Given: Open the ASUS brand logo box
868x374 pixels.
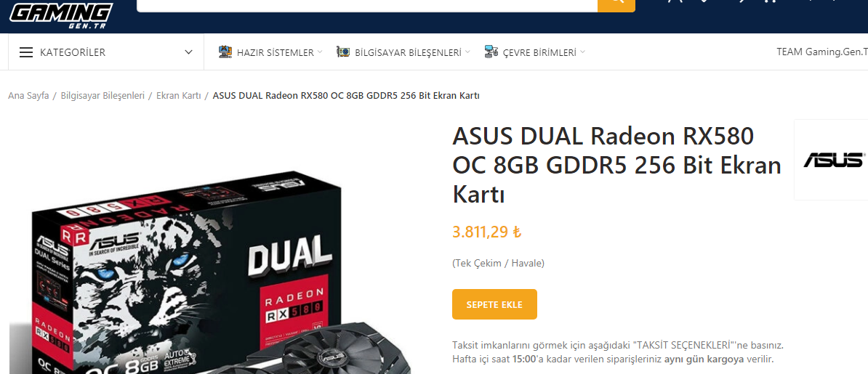Looking at the screenshot, I should pos(831,159).
